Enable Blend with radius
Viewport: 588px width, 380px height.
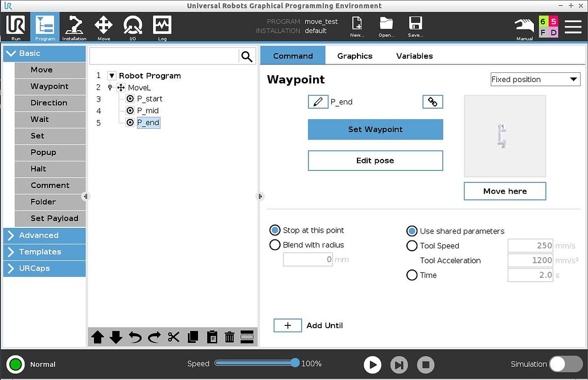coord(275,244)
